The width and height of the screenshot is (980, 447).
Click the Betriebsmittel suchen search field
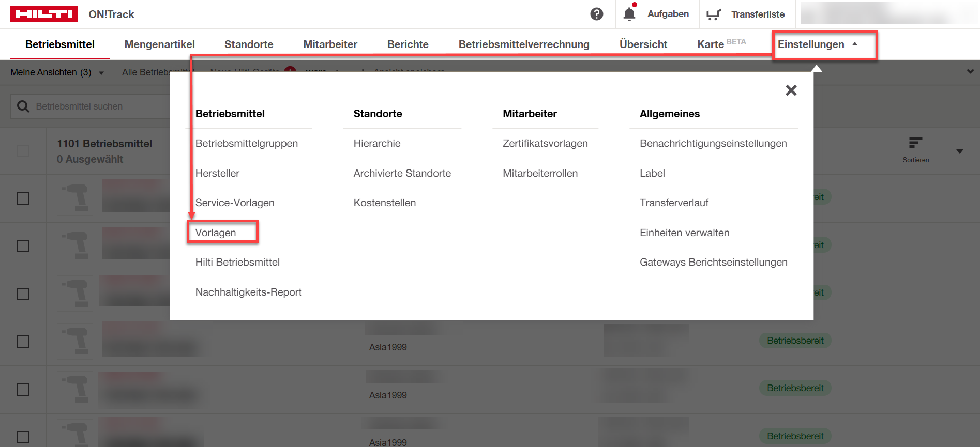(x=98, y=106)
